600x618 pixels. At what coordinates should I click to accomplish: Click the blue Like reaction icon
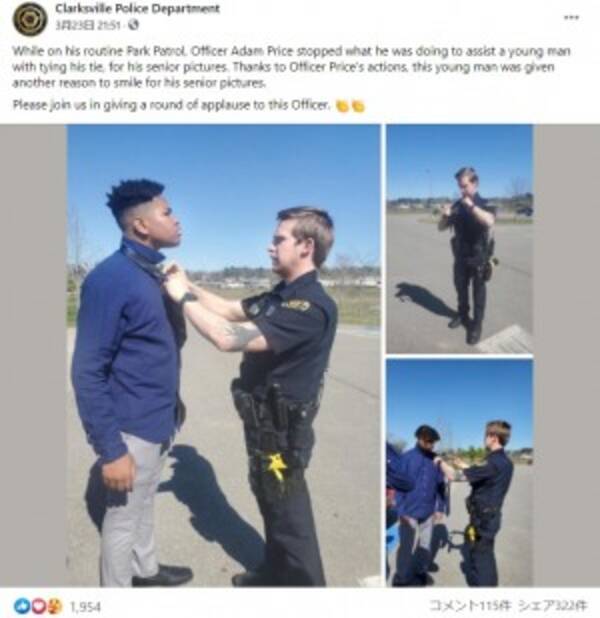(x=21, y=606)
